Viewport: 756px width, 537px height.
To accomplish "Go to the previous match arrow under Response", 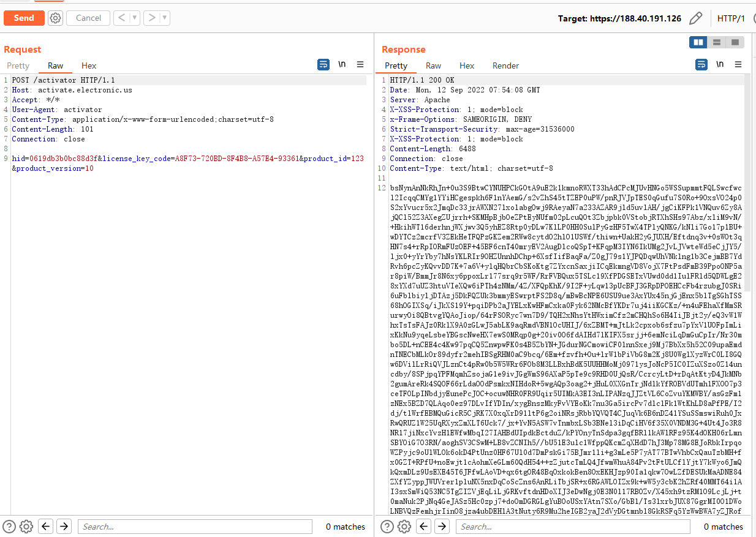I will 423,526.
